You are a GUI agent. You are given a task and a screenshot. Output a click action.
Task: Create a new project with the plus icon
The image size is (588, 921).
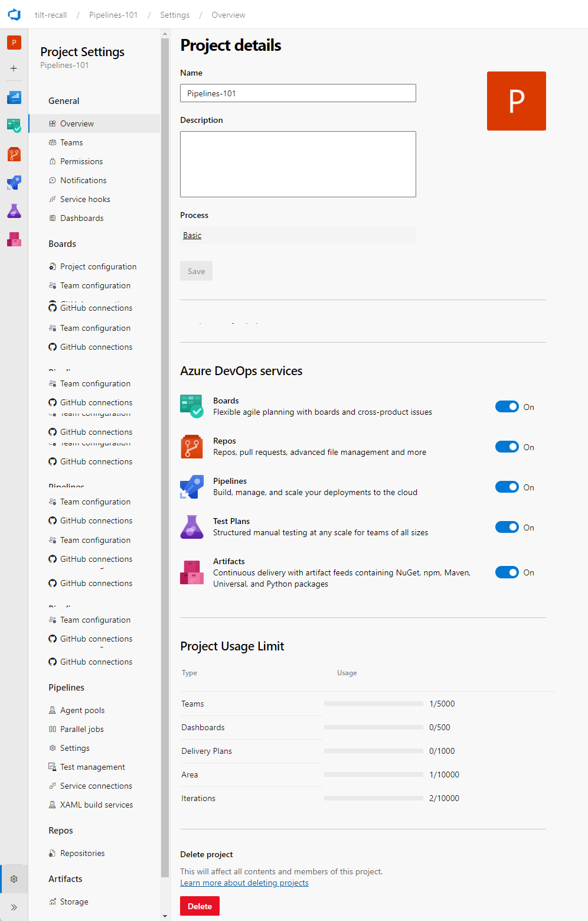pyautogui.click(x=14, y=68)
